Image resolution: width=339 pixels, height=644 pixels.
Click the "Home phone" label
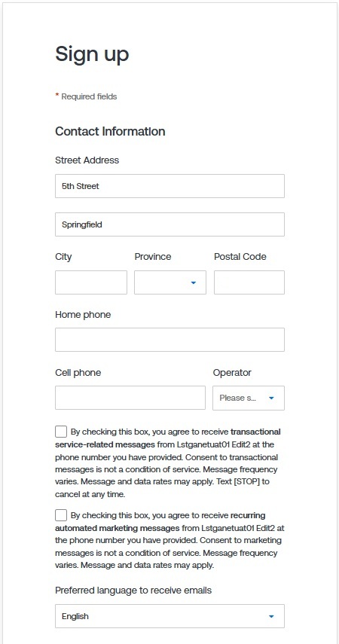point(83,315)
